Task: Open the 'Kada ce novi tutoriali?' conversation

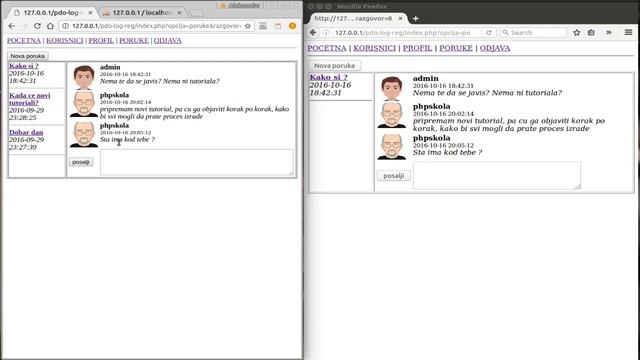Action: [x=30, y=99]
